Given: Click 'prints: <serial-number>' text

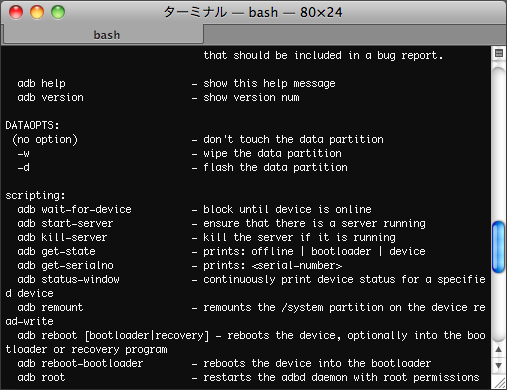Looking at the screenshot, I should tap(273, 265).
